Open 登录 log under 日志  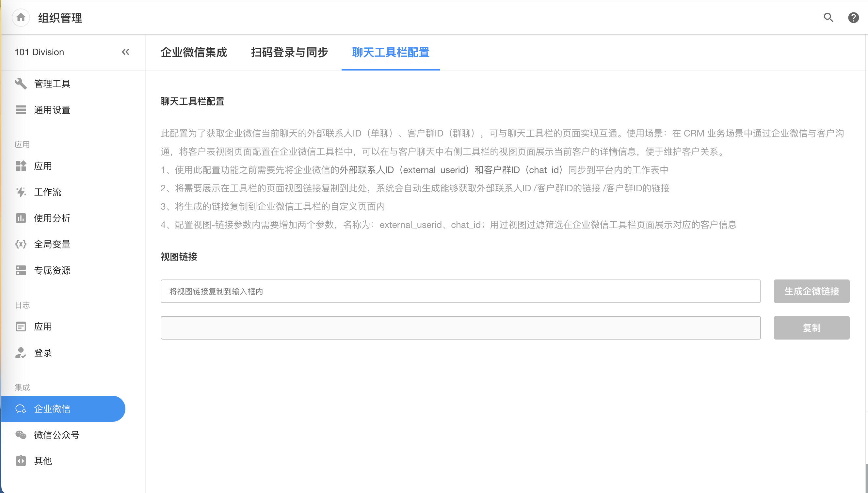tap(43, 353)
